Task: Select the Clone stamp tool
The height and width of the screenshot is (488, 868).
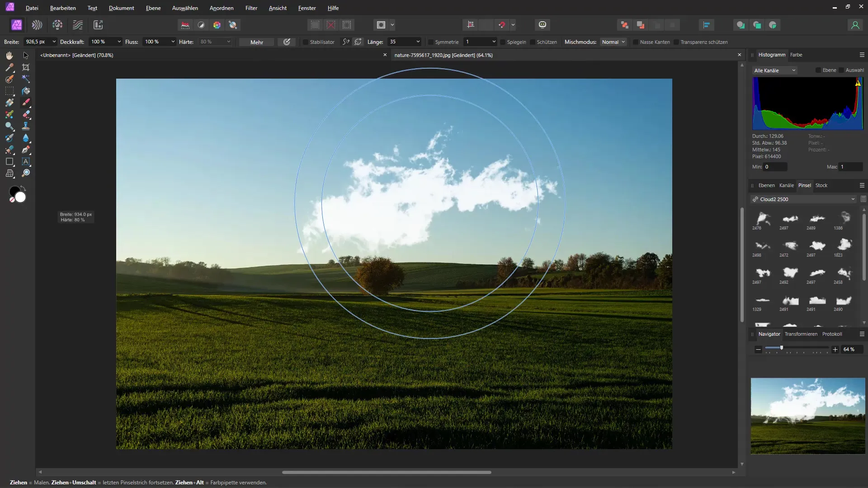Action: 26,126
